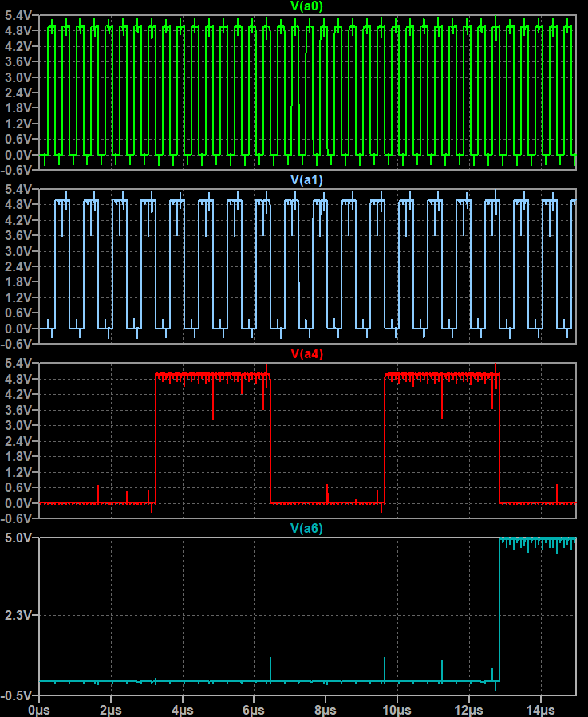Click the 3.0V label on V(a1) axis

click(x=18, y=251)
